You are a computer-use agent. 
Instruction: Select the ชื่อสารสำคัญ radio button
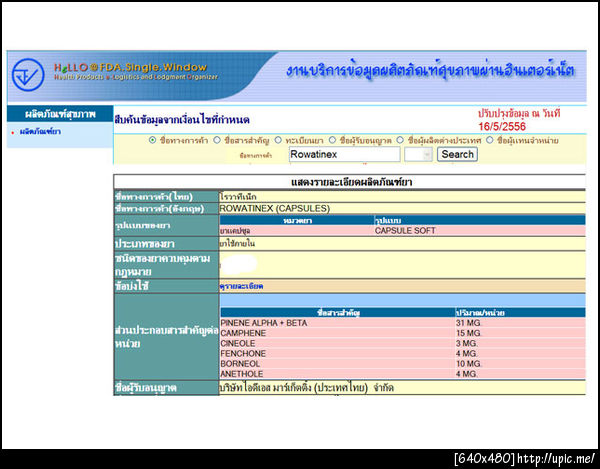point(217,140)
